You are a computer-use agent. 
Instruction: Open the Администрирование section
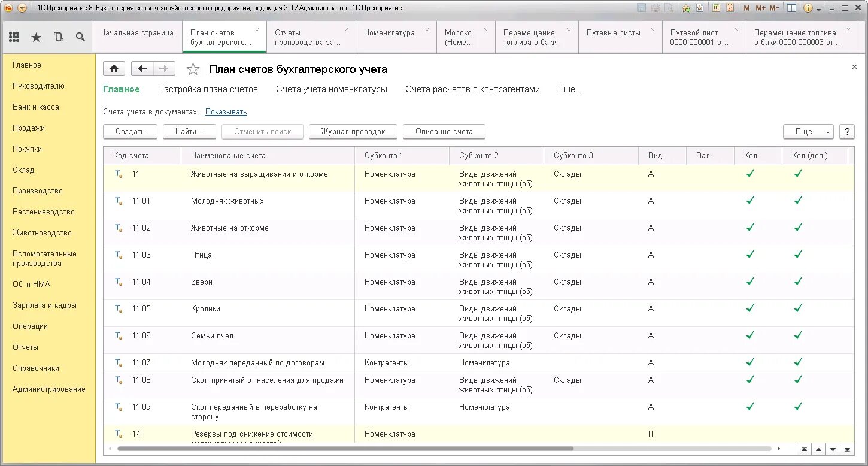click(49, 389)
